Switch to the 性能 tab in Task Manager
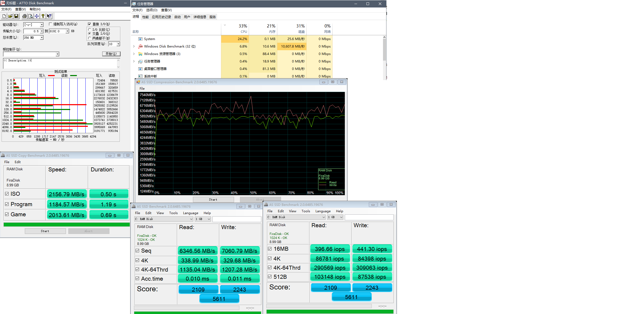 click(145, 17)
